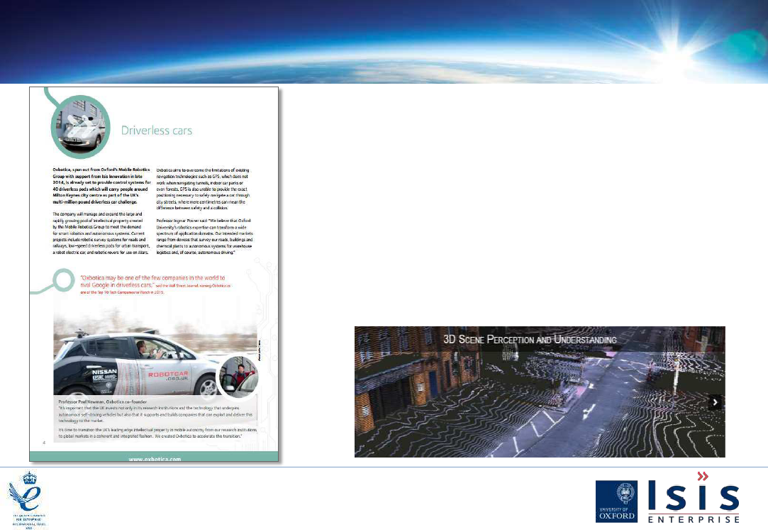Click the small circular photo of person by car door
Image resolution: width=768 pixels, height=532 pixels.
tap(238, 376)
